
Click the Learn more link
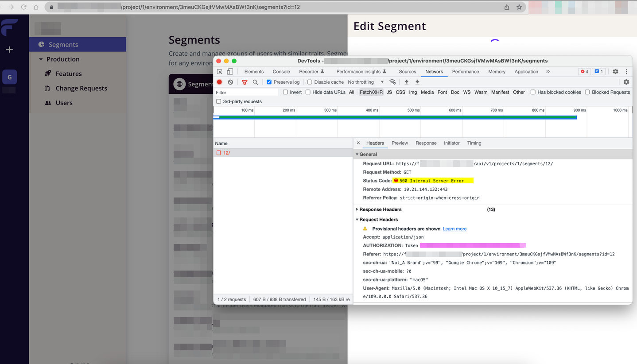click(454, 228)
